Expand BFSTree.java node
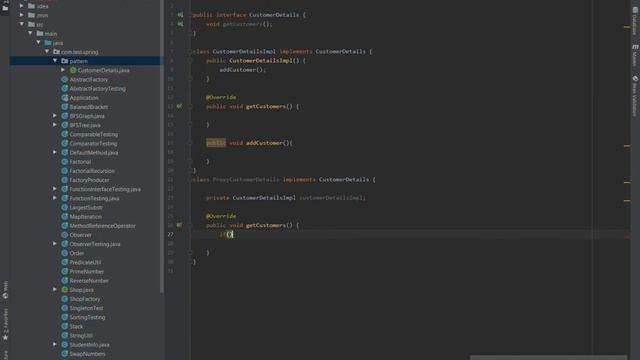This screenshot has height=360, width=640. point(55,125)
